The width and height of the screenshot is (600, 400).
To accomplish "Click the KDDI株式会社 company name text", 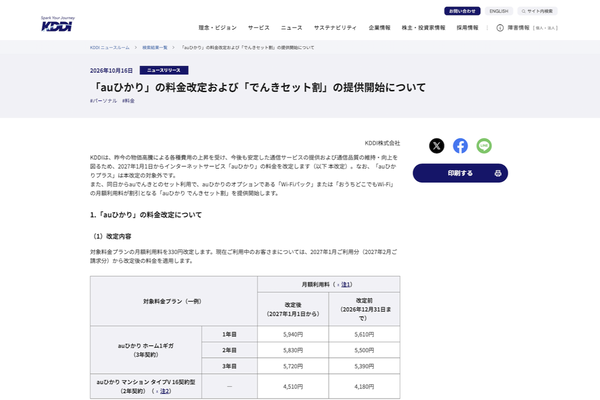I will (x=382, y=143).
